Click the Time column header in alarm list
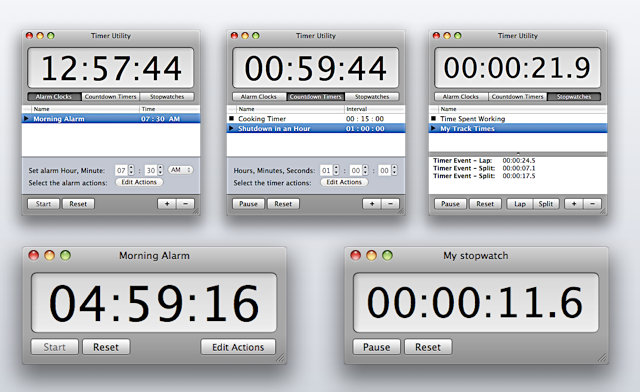This screenshot has width=640, height=392. [169, 109]
